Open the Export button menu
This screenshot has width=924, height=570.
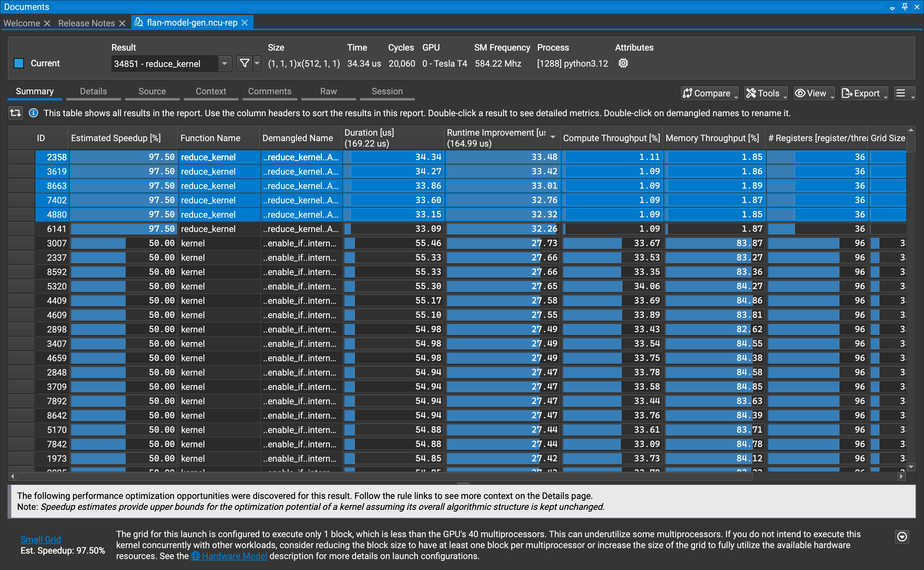click(864, 93)
